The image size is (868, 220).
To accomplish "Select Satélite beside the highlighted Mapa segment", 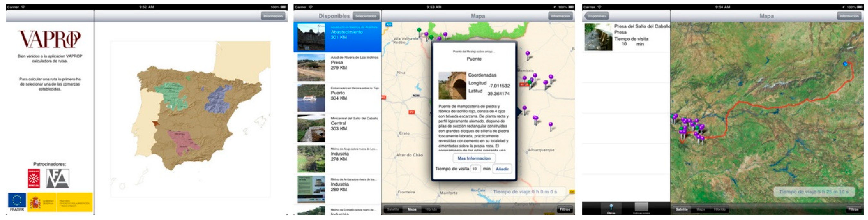I will (393, 210).
